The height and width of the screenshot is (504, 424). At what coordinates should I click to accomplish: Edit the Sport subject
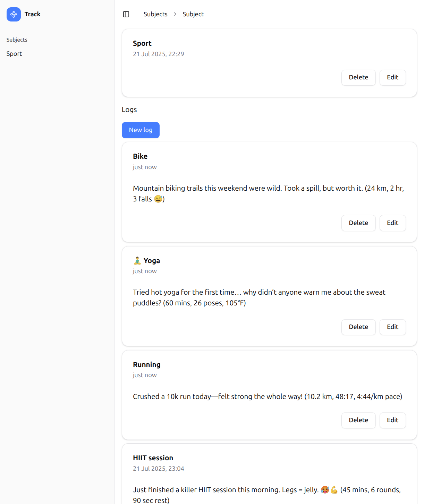[x=392, y=77]
